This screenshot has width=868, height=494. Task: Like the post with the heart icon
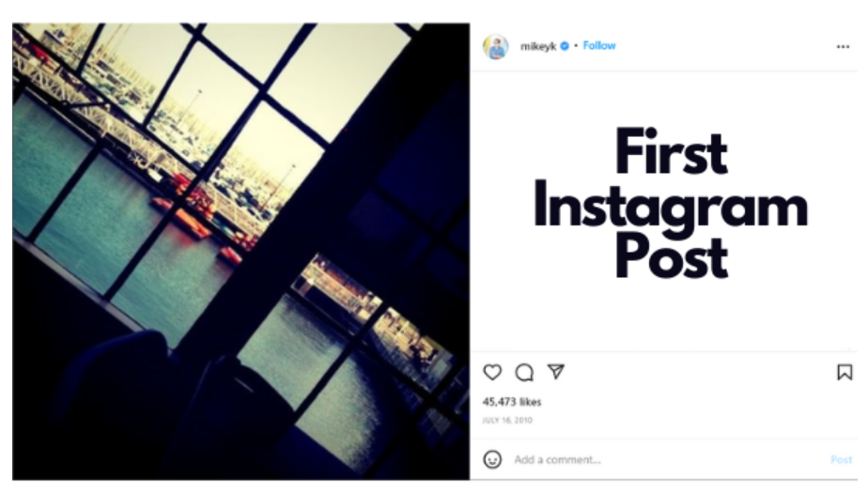[x=492, y=372]
